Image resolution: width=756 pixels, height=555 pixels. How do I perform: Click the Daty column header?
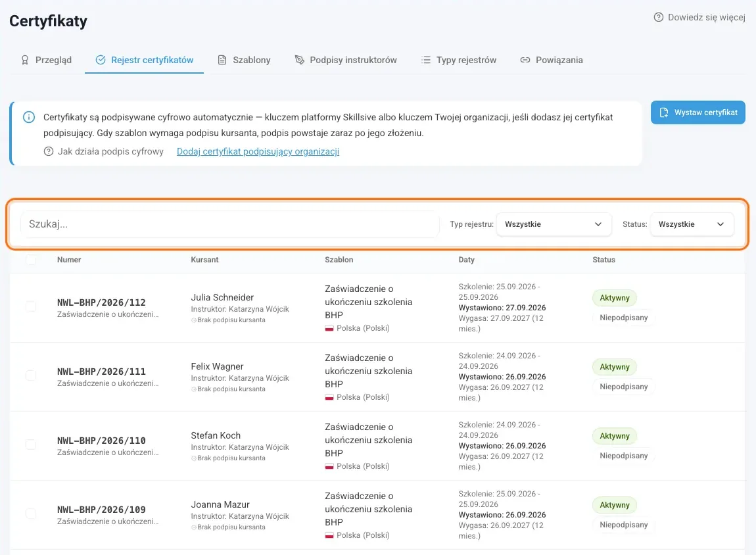(x=466, y=260)
